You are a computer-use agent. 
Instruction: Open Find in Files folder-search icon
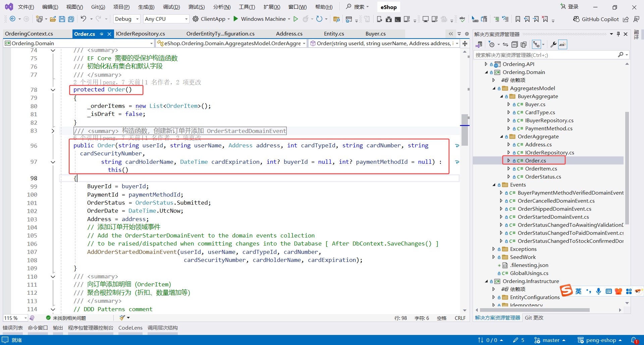coord(336,19)
